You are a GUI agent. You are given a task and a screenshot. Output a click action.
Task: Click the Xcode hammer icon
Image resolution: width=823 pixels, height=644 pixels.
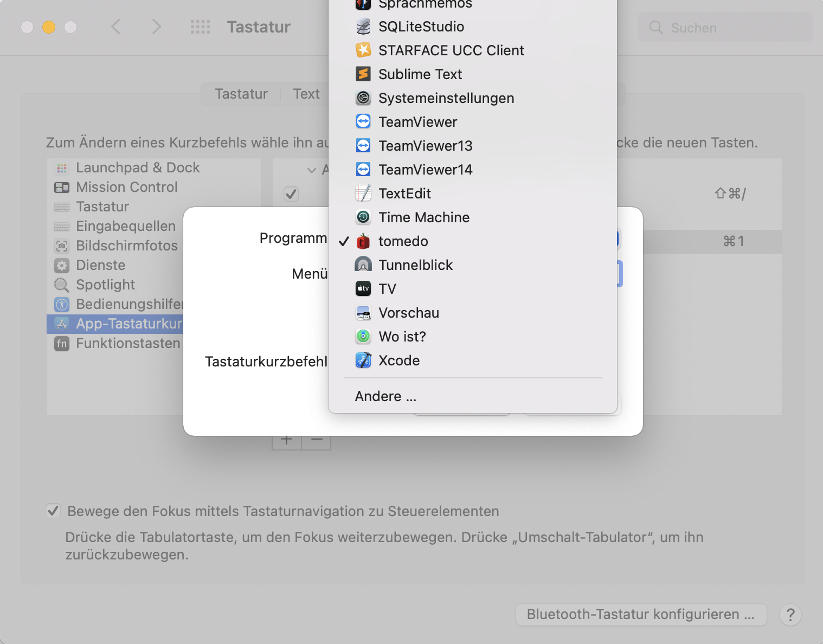[363, 360]
